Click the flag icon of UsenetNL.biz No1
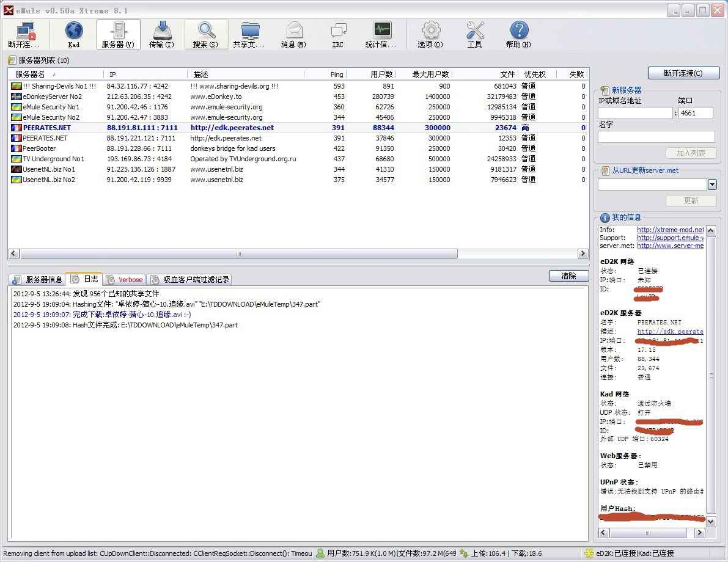The height and width of the screenshot is (562, 728). pos(17,169)
